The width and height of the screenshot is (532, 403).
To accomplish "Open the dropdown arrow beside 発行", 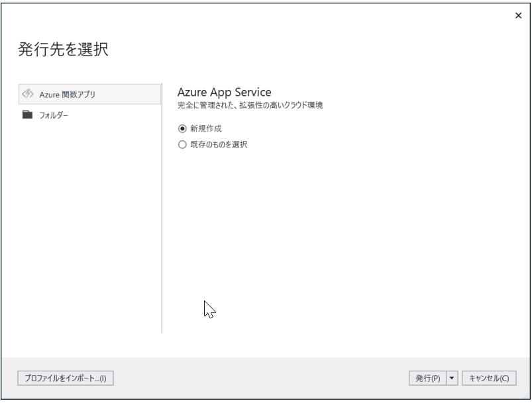I will 452,378.
